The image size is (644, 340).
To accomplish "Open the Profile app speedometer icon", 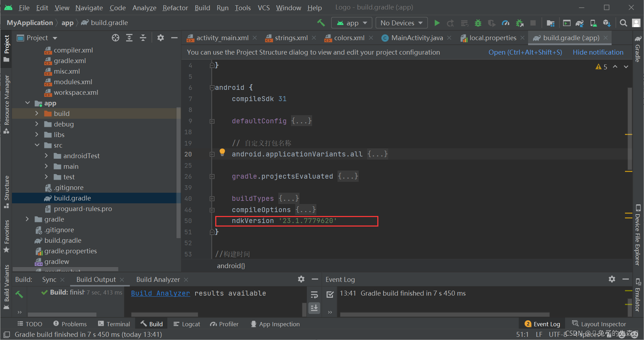I will [x=506, y=23].
